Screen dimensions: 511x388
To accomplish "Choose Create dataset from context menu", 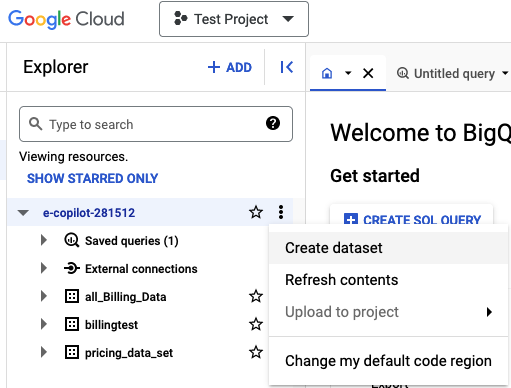I will tap(388, 248).
